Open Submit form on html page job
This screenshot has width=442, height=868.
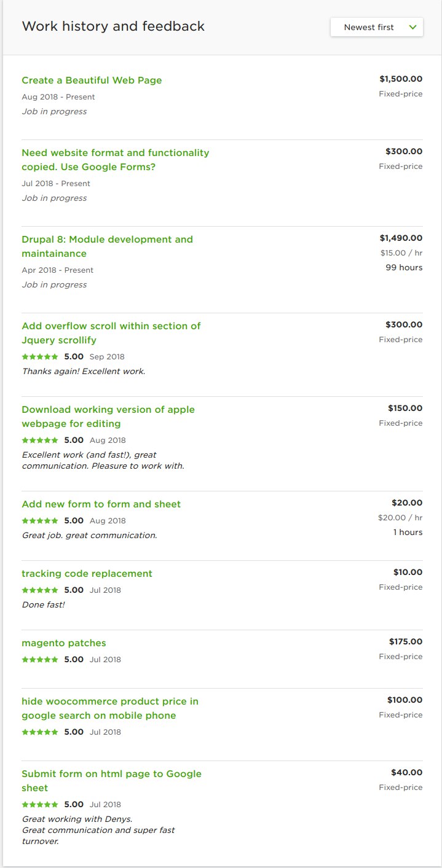[111, 781]
